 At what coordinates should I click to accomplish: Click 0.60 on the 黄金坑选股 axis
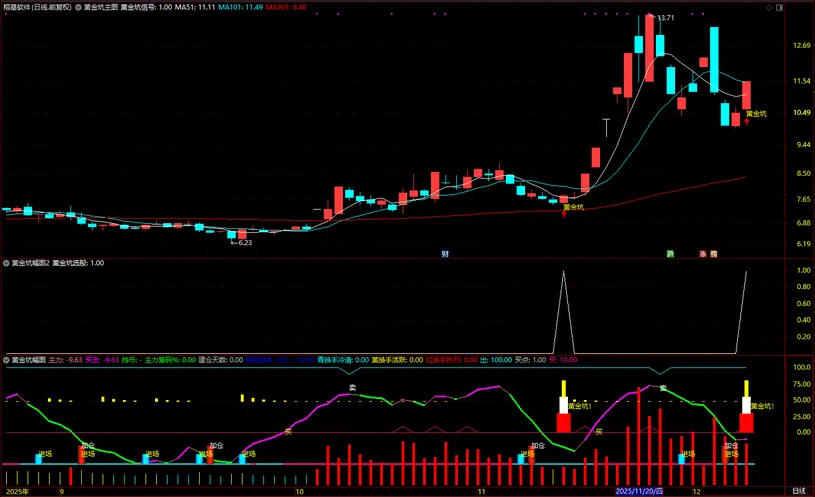pyautogui.click(x=804, y=304)
